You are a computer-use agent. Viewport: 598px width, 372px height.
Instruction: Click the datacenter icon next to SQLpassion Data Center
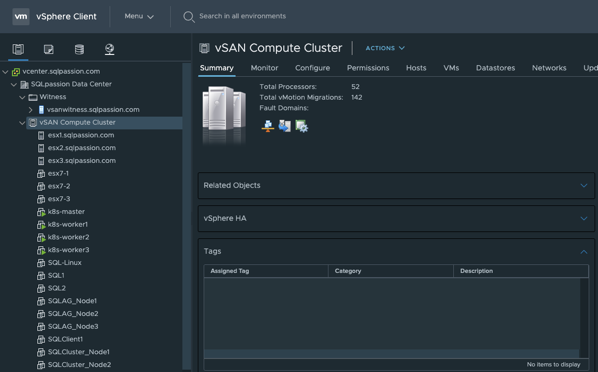click(24, 84)
